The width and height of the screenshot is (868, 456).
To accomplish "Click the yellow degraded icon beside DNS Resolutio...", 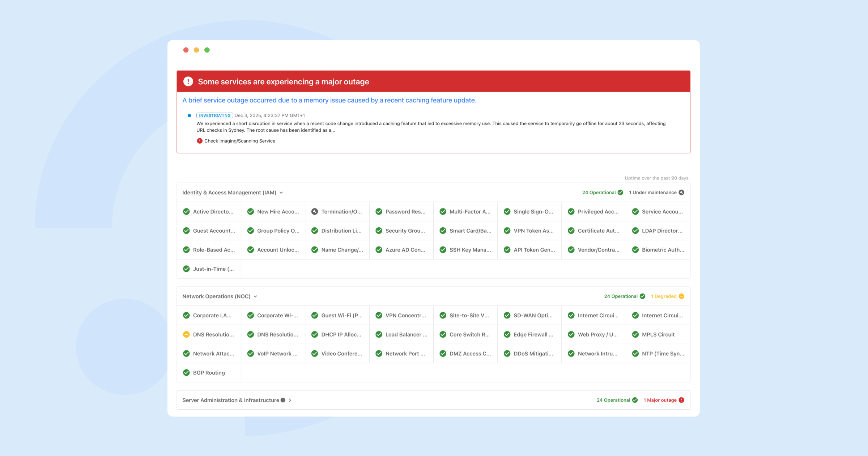I will pos(186,334).
